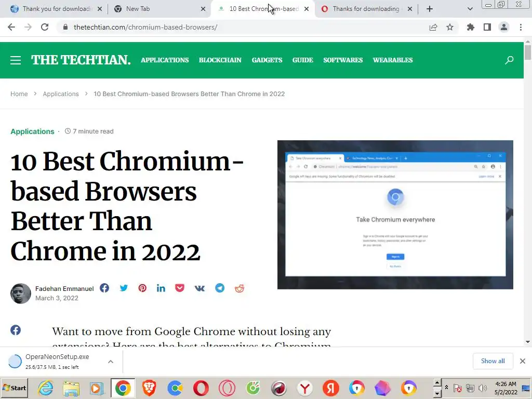This screenshot has width=532, height=399.
Task: Open the site search magnifier
Action: [x=509, y=60]
